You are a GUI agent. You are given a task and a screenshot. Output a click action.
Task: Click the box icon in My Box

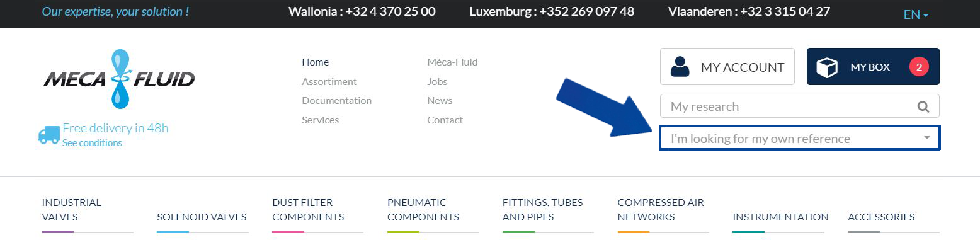(x=826, y=67)
